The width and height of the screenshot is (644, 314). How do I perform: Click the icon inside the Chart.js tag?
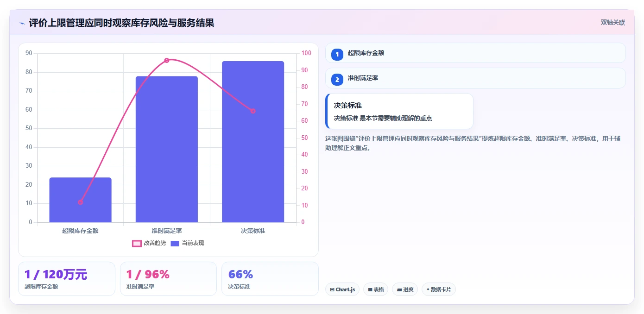point(332,289)
